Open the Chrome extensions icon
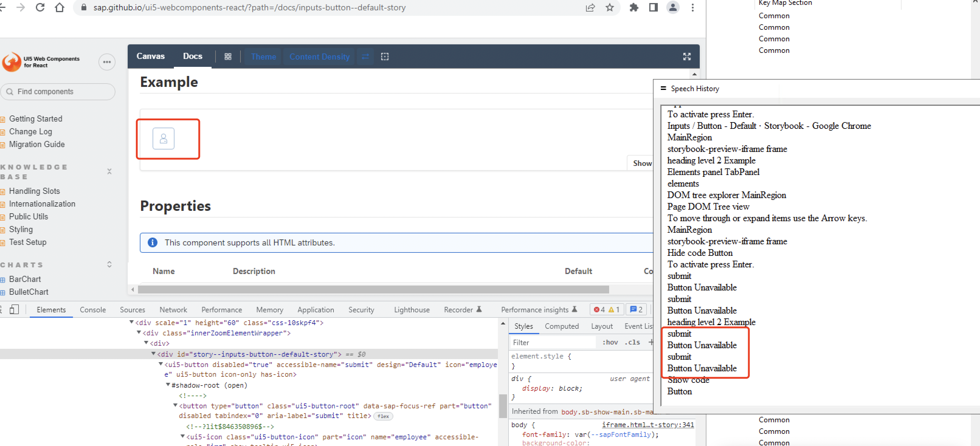Screen dimensions: 980x446 pos(634,8)
